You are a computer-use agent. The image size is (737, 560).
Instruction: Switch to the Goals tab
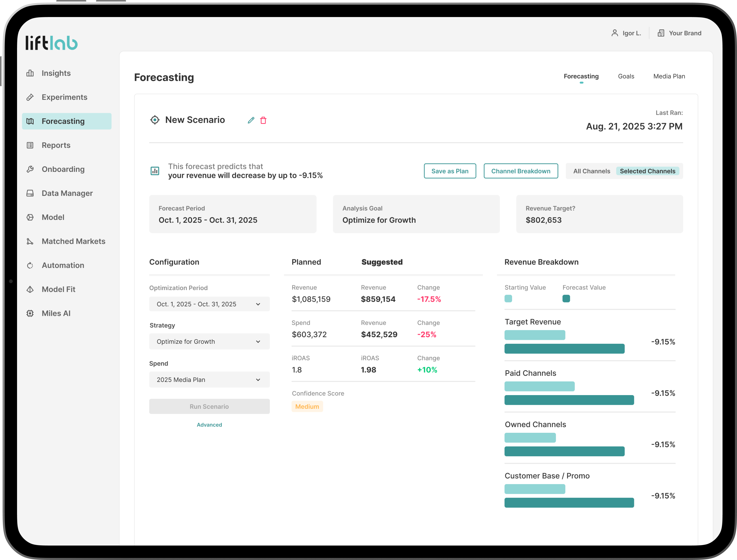626,76
